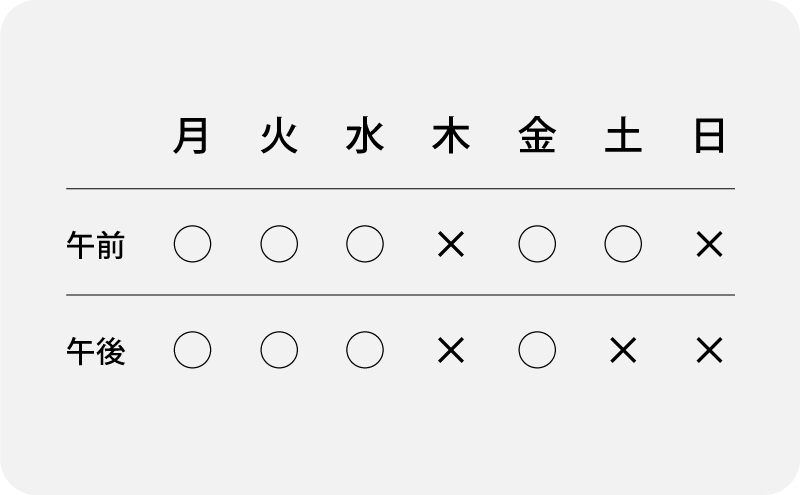This screenshot has width=800, height=495.
Task: Click the 木 column header
Action: [451, 138]
